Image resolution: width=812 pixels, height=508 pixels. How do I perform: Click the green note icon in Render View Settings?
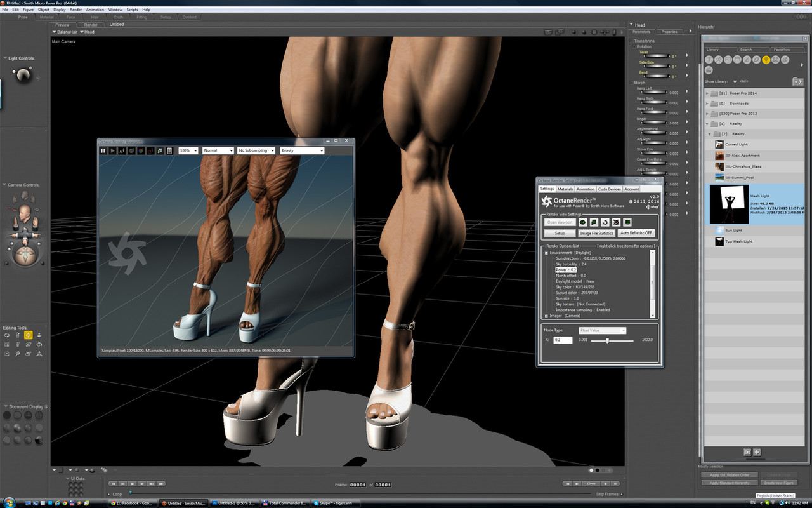coord(594,222)
